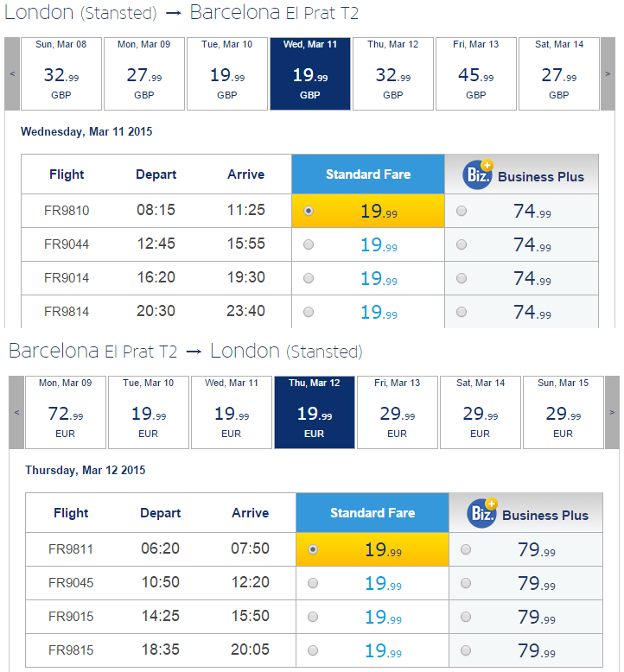The width and height of the screenshot is (624, 672).
Task: Show earlier return dates with left arrow
Action: coord(16,412)
